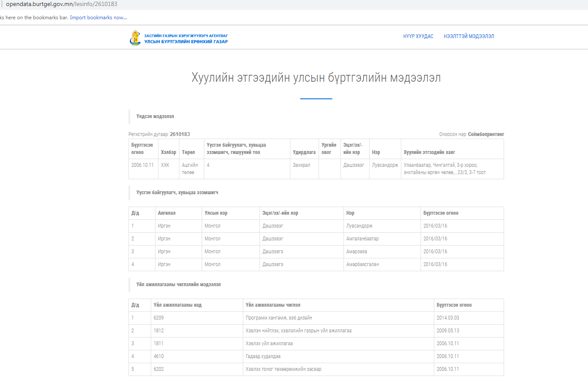Click founder name Лувсандорж in founders table
Viewport: 588px width, 379px height.
tap(359, 226)
